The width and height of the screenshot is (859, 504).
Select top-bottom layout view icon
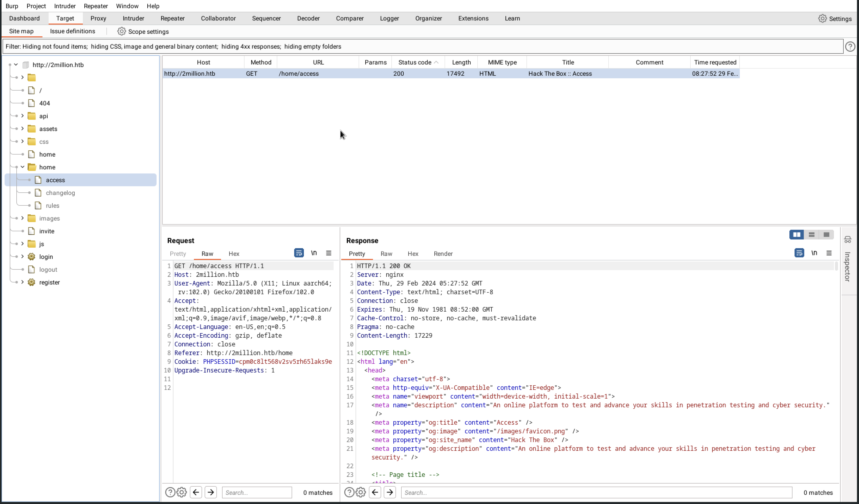click(x=811, y=235)
